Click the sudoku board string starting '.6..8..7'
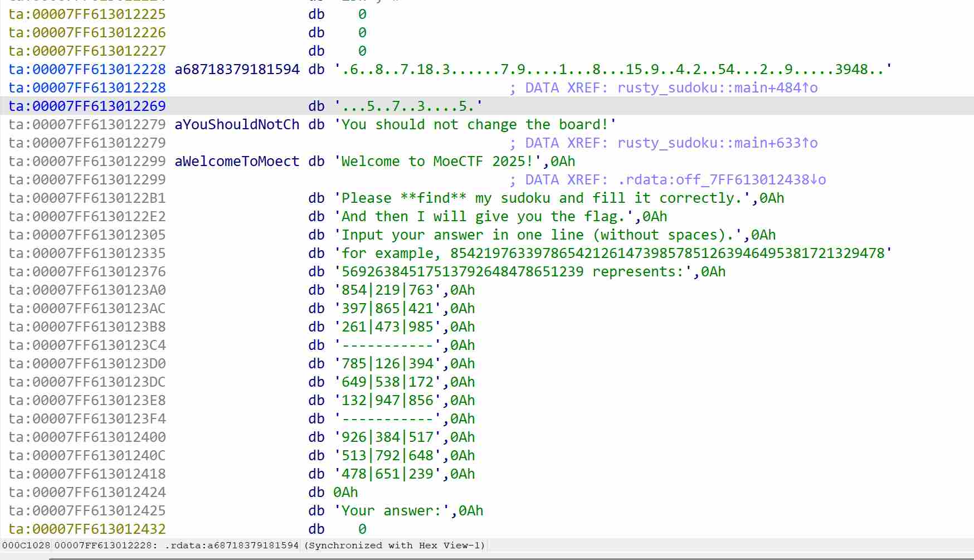The image size is (974, 560). pyautogui.click(x=613, y=70)
